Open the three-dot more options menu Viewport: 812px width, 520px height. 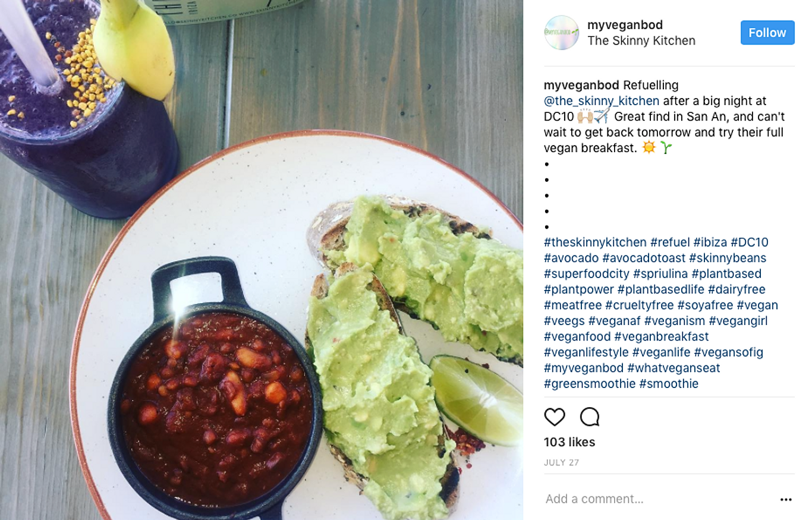point(786,500)
